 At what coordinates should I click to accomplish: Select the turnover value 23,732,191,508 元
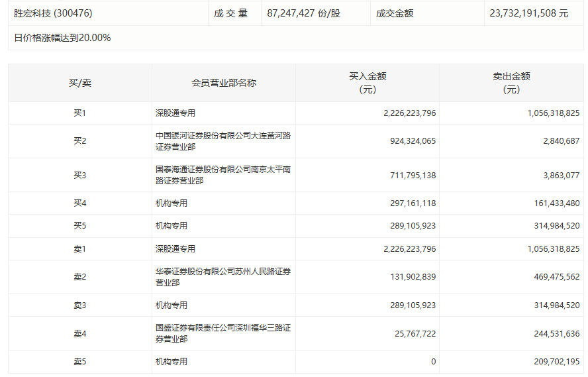pyautogui.click(x=529, y=13)
